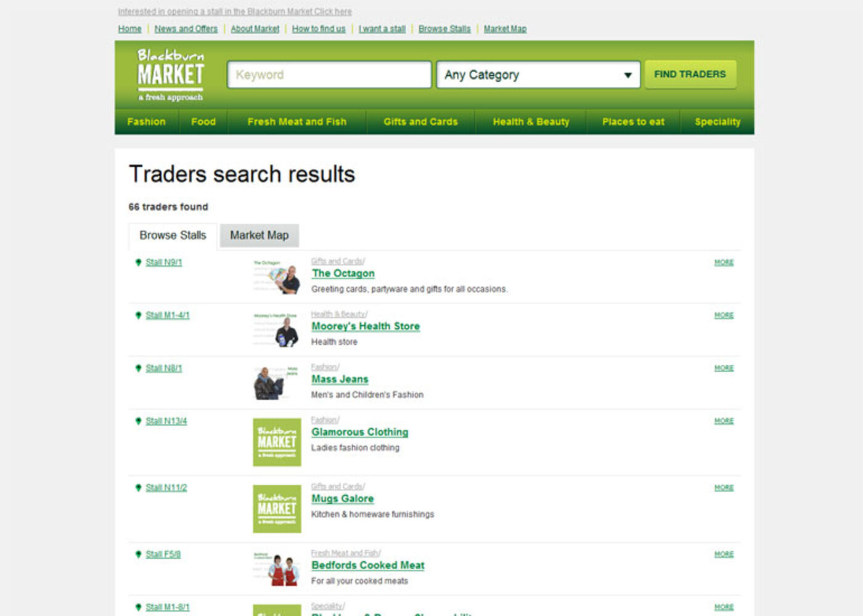Select the Browse Stalls tab
The width and height of the screenshot is (863, 616).
pos(173,235)
